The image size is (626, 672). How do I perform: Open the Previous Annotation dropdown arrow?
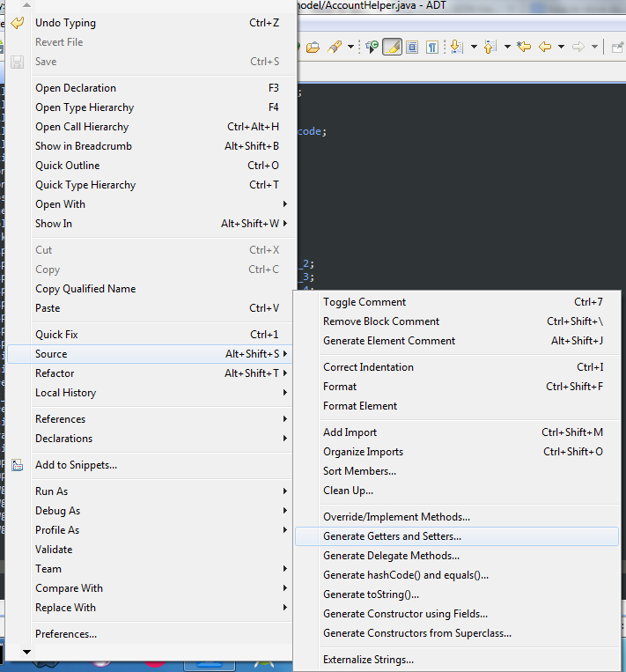507,47
